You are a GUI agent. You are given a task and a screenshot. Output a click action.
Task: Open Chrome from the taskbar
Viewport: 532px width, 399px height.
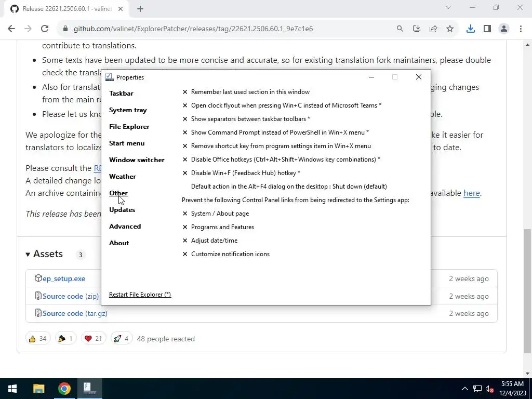64,389
